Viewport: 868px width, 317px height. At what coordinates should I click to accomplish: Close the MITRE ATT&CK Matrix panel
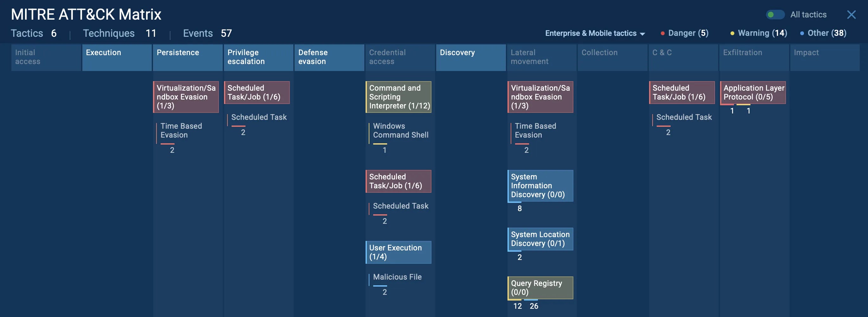coord(851,15)
